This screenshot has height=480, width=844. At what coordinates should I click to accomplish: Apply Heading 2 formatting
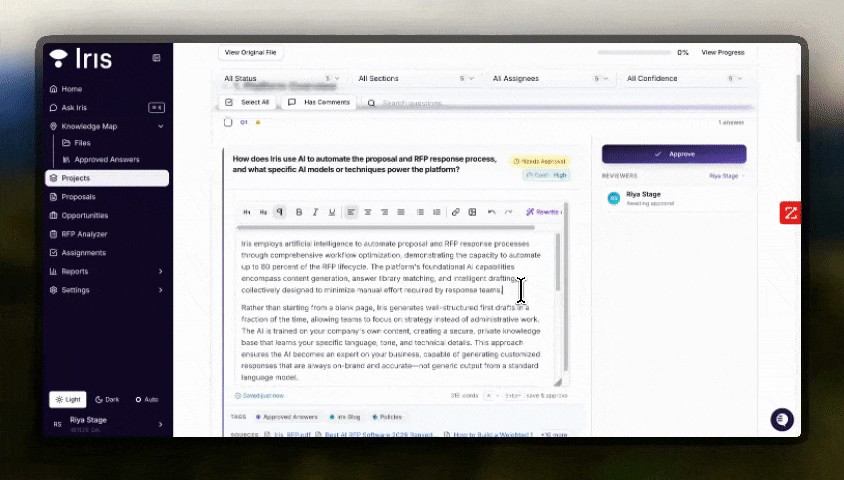pyautogui.click(x=263, y=212)
